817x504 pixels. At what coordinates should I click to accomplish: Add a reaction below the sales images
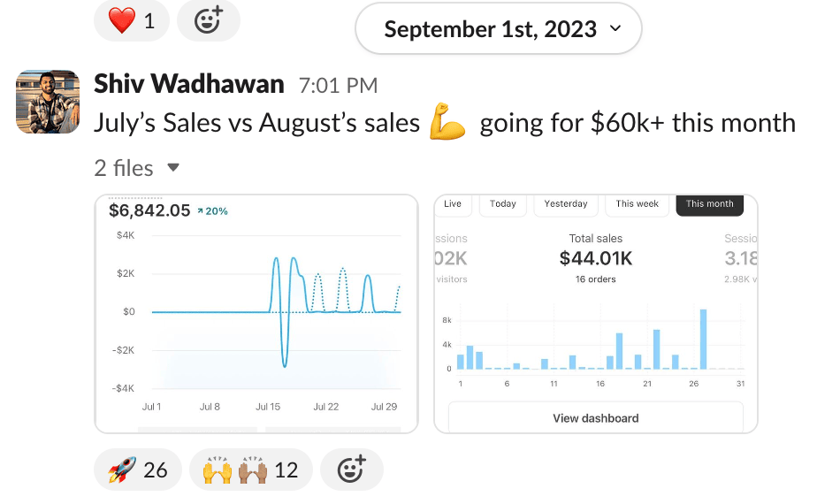click(x=351, y=470)
